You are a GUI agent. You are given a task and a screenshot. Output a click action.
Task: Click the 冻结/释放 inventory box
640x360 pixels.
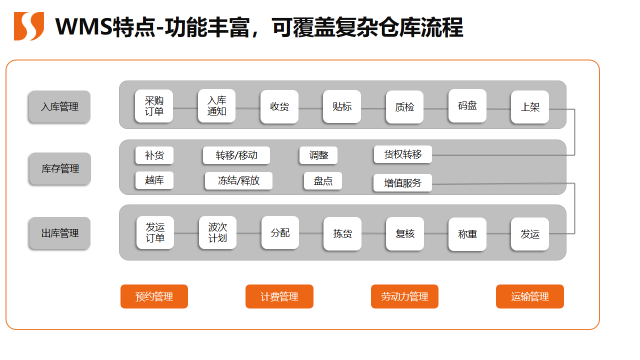pyautogui.click(x=239, y=181)
